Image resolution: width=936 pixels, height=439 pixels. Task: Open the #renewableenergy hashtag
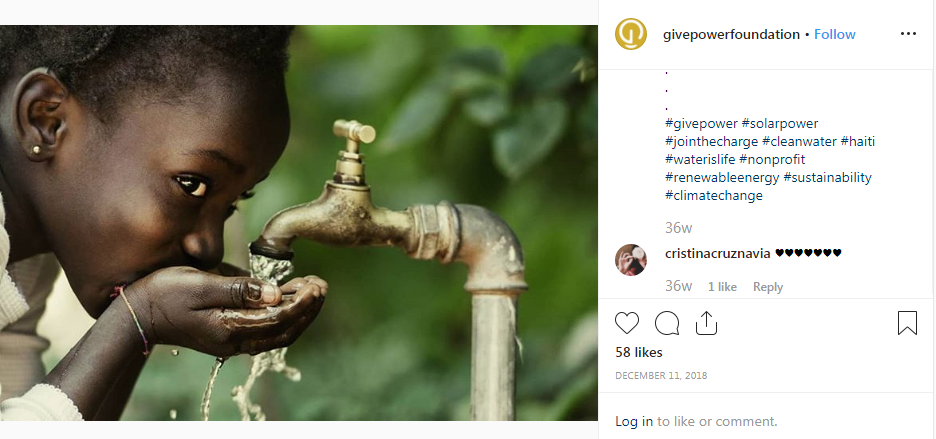(722, 177)
